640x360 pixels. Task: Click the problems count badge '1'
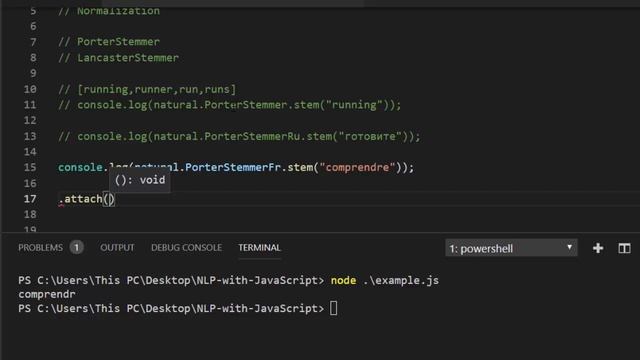(76, 247)
